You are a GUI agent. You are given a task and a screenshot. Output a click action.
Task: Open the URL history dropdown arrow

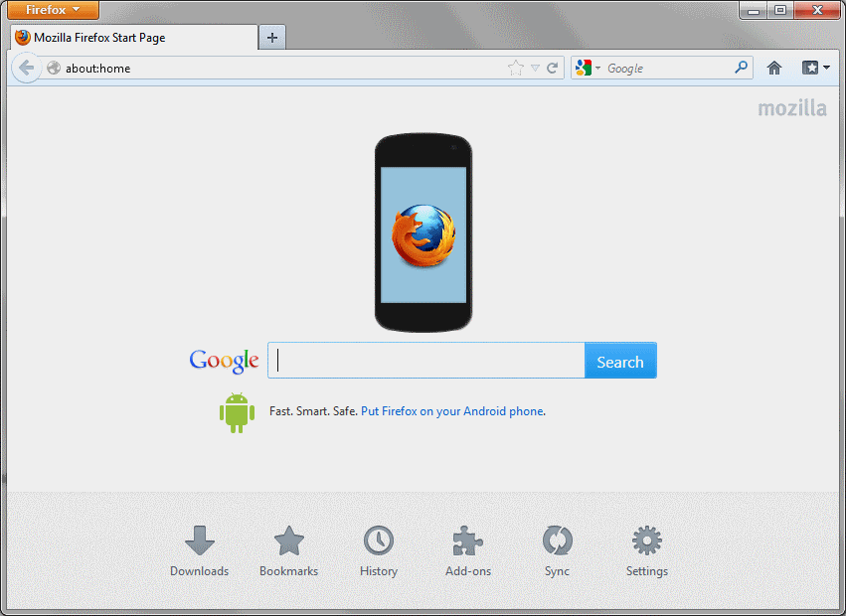(x=535, y=68)
